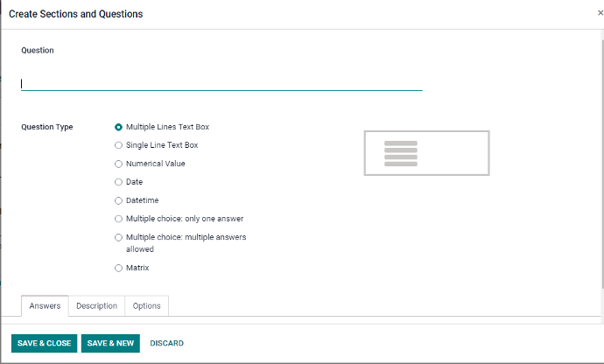Screen dimensions: 604x364
Task: Select the Numerical Value radio button
Action: 119,164
